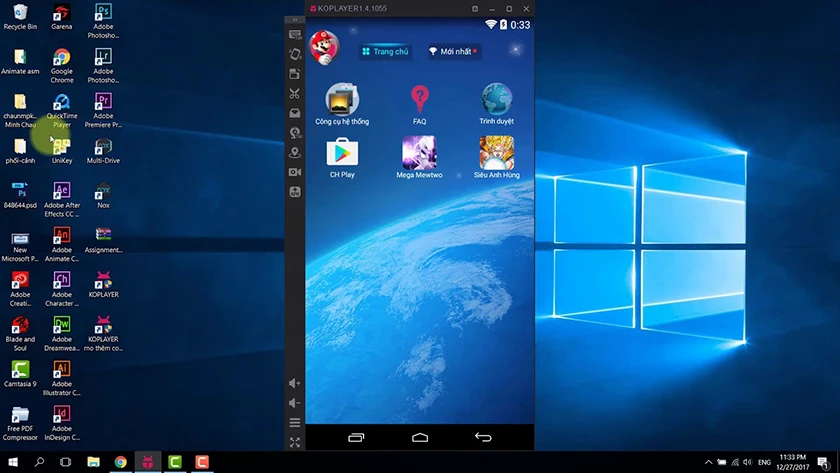Open CH Play store app
Screen dimensions: 840x473
pyautogui.click(x=342, y=158)
